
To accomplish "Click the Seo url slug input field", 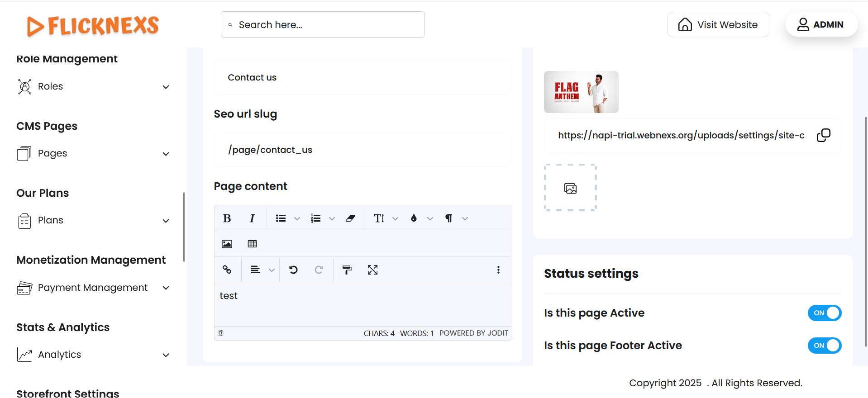I will [x=362, y=150].
